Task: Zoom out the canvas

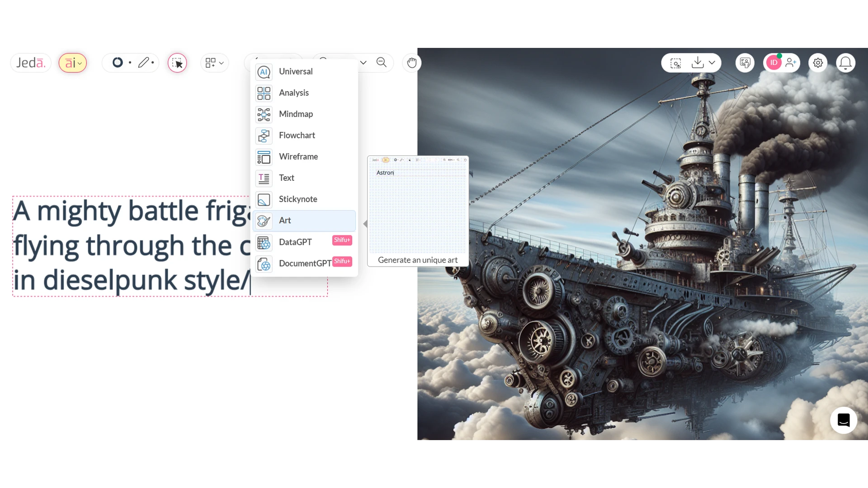Action: click(x=382, y=62)
